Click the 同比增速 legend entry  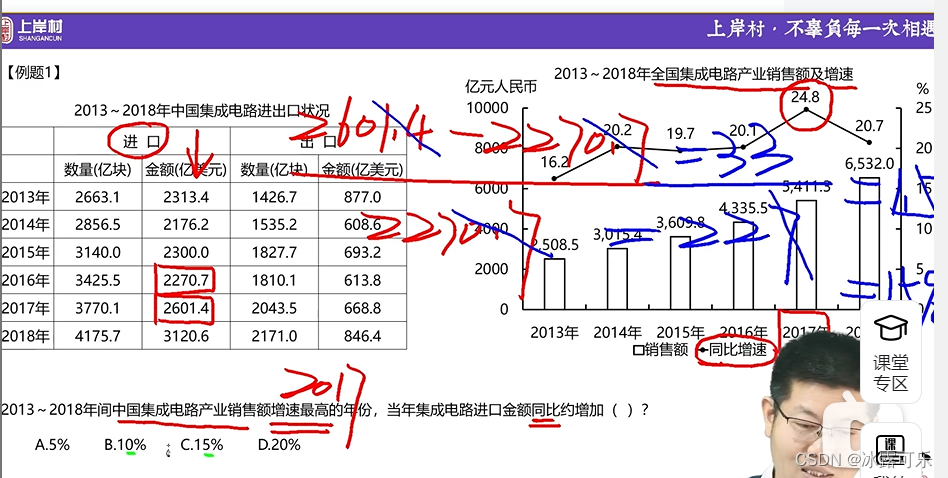tap(733, 349)
